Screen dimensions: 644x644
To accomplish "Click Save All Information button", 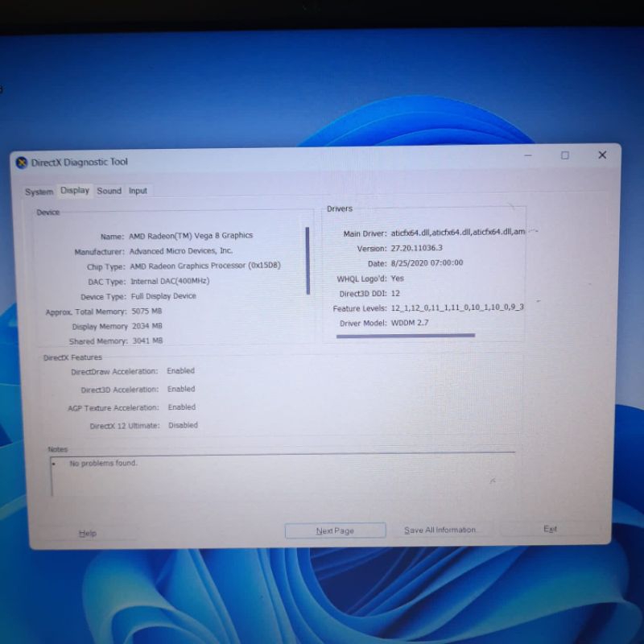I will [440, 530].
